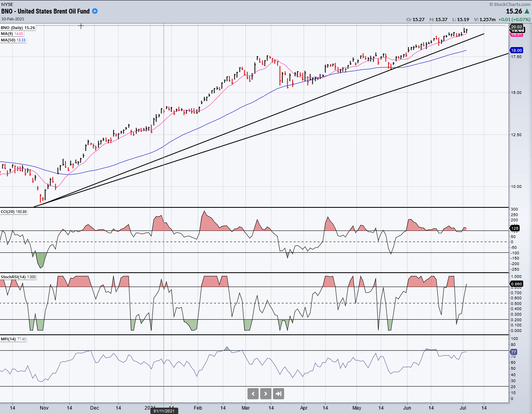The height and width of the screenshot is (414, 532).
Task: Click the blue 18.00 moving average price tag
Action: click(x=516, y=50)
